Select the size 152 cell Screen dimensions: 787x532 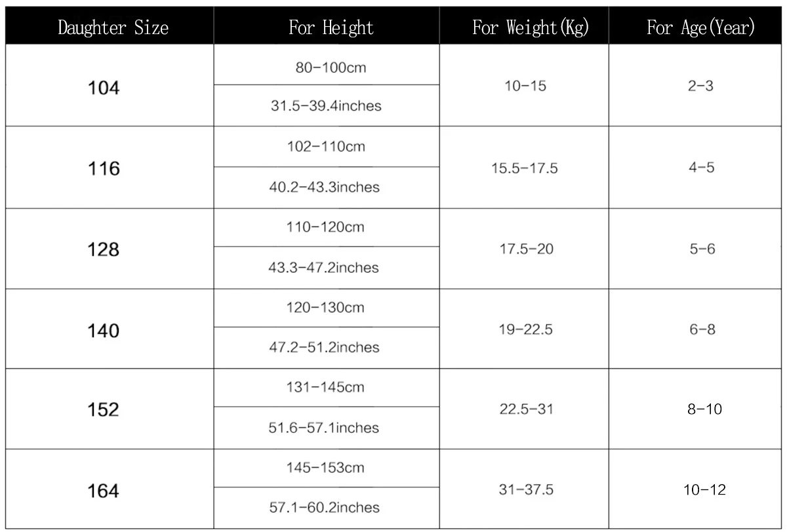[104, 410]
